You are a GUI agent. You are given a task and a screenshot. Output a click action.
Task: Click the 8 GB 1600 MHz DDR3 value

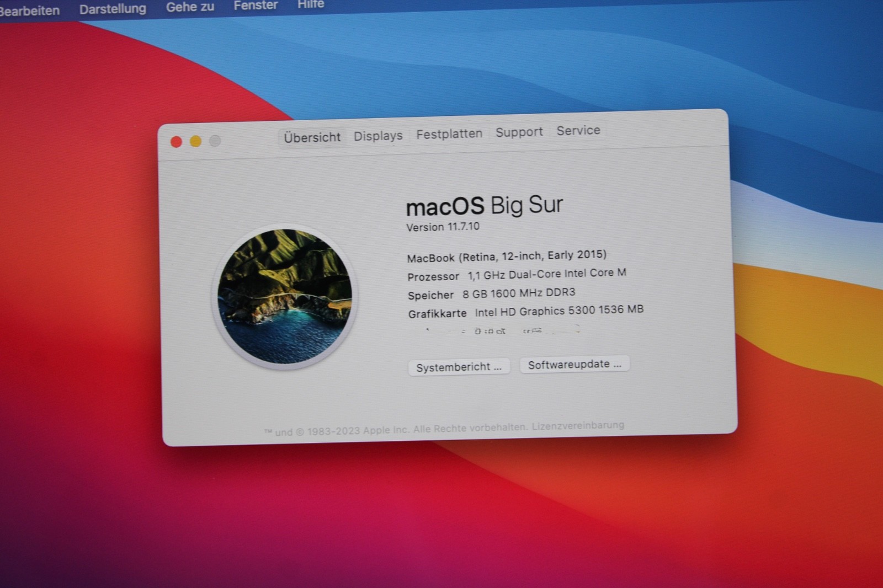click(519, 293)
